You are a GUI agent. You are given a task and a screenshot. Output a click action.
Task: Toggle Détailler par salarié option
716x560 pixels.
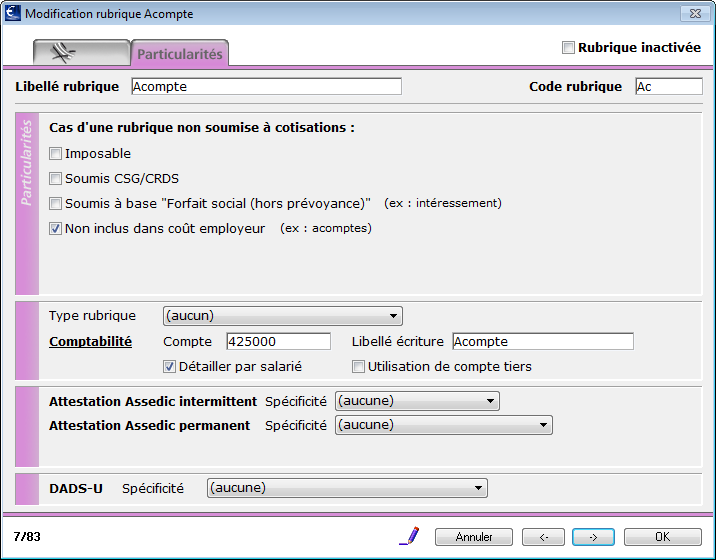(169, 366)
